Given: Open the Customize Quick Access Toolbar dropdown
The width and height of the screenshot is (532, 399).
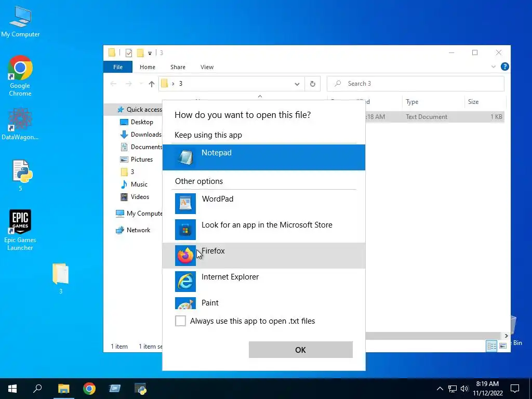Looking at the screenshot, I should (x=150, y=53).
